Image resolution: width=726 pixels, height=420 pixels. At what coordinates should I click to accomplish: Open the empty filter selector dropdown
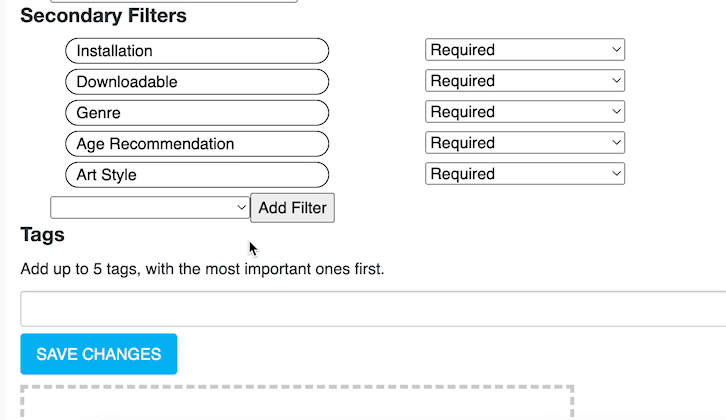(149, 207)
